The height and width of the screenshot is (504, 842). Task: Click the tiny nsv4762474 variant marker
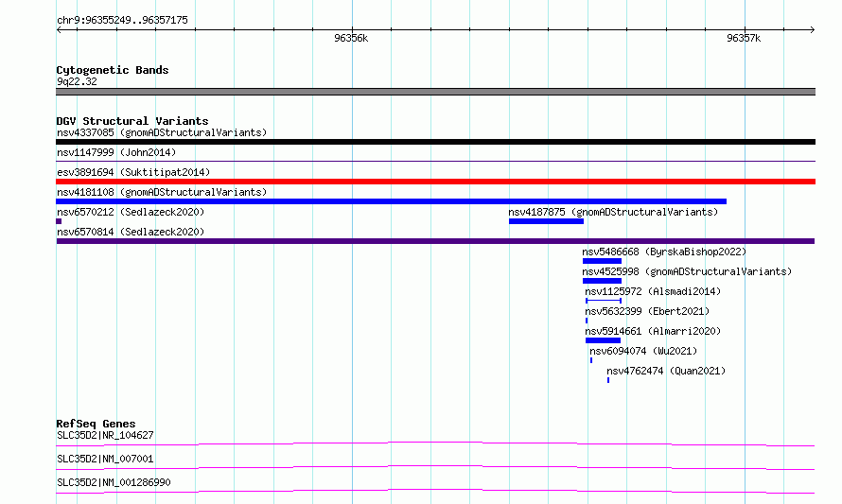608,380
